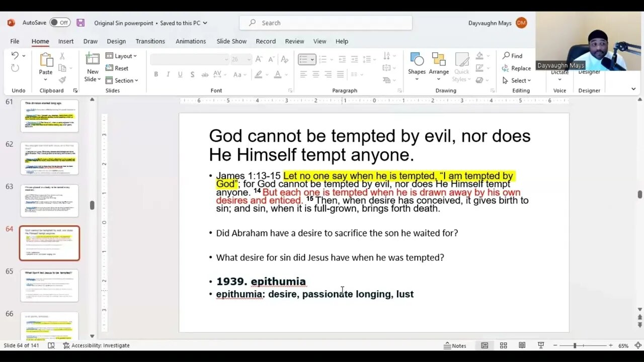Image resolution: width=644 pixels, height=362 pixels.
Task: Switch to the Transitions tab
Action: click(150, 41)
